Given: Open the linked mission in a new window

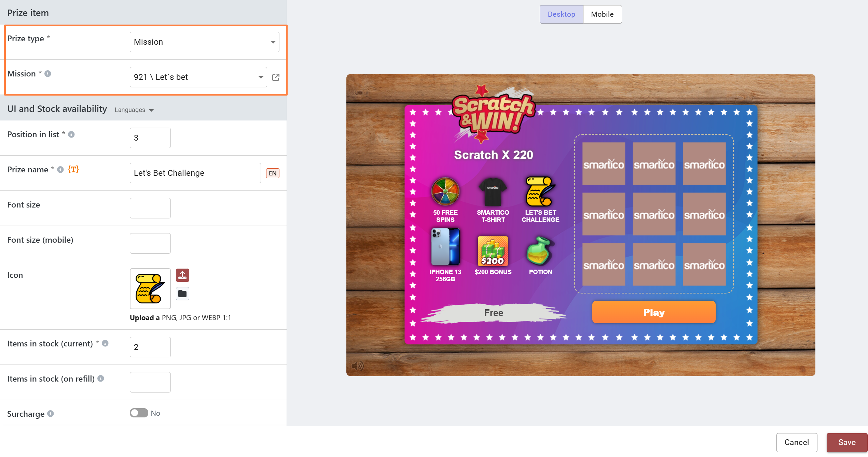Looking at the screenshot, I should tap(276, 77).
